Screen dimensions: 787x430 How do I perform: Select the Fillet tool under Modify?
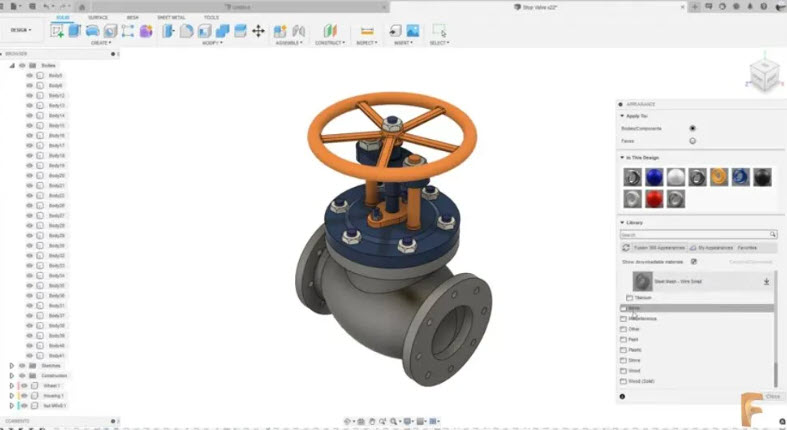186,32
